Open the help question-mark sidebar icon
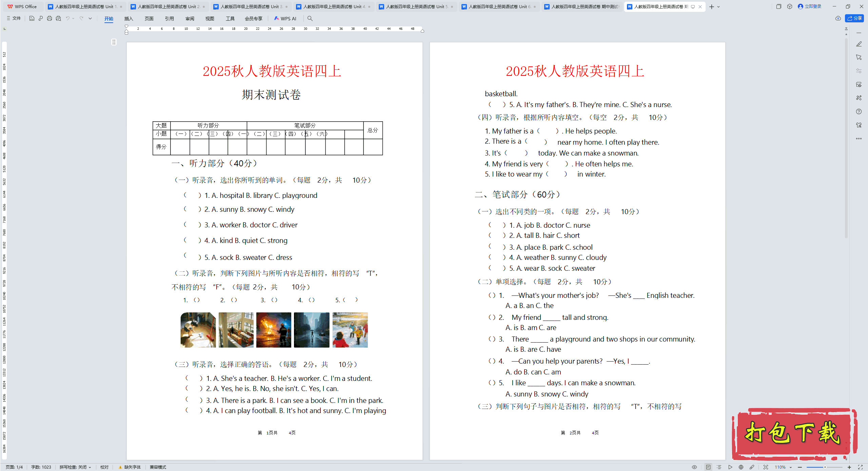The height and width of the screenshot is (471, 868). [859, 111]
